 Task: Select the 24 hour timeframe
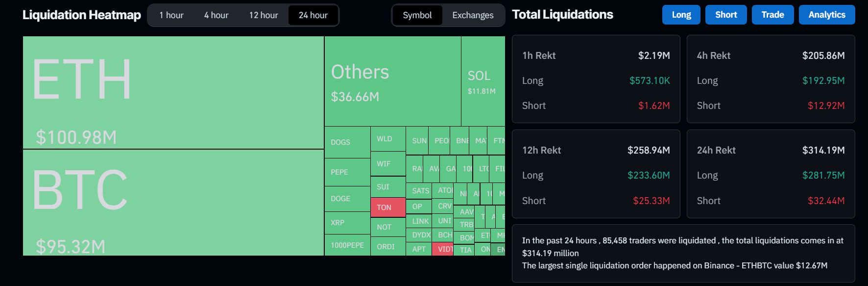(x=313, y=15)
